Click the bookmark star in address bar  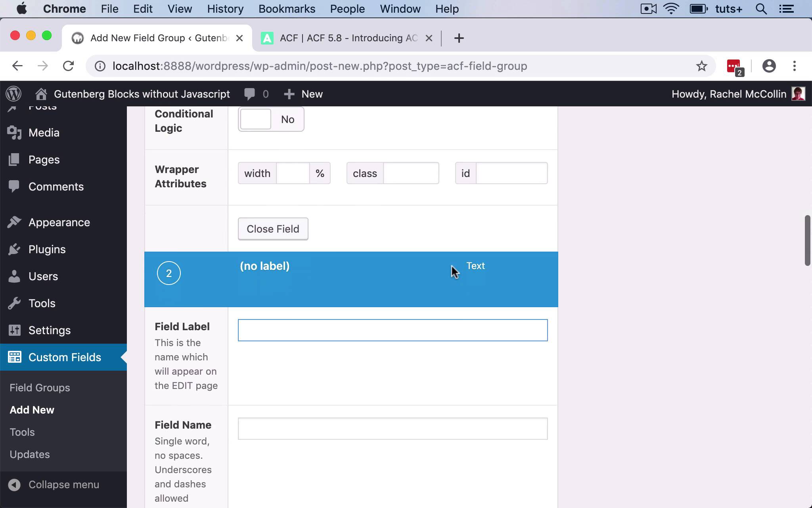tap(701, 66)
